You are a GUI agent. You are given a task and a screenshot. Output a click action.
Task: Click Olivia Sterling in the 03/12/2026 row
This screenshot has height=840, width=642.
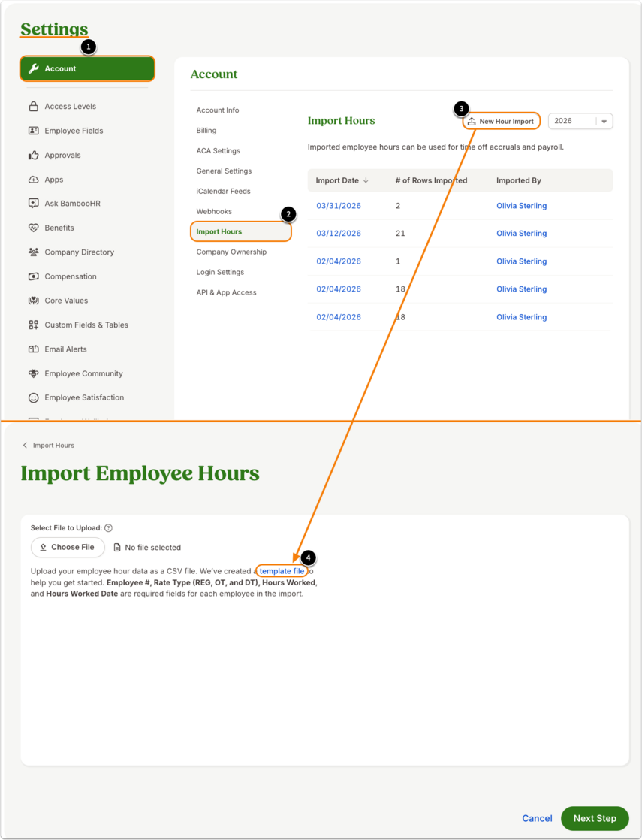tap(522, 234)
